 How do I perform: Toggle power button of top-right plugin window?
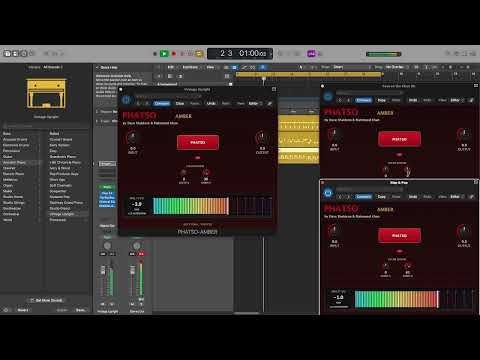[328, 96]
